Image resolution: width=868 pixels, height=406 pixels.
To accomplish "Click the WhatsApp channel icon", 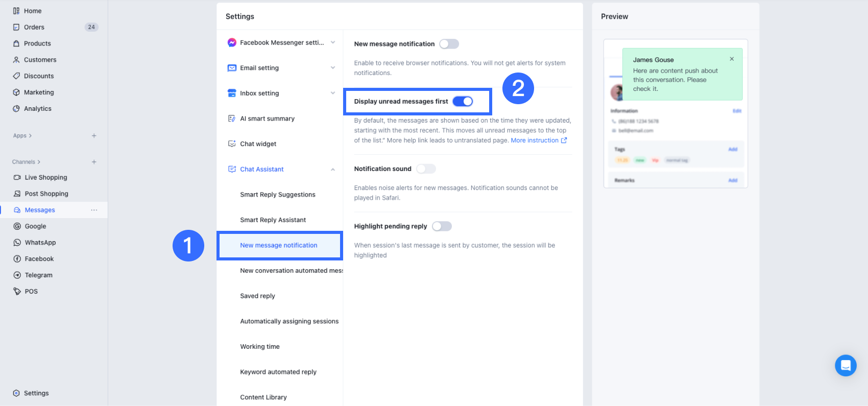I will [17, 243].
